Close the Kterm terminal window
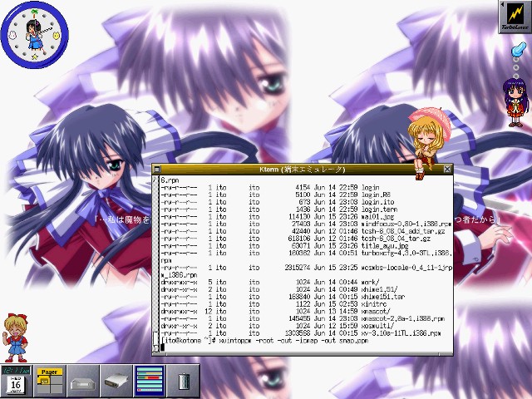 [447, 169]
